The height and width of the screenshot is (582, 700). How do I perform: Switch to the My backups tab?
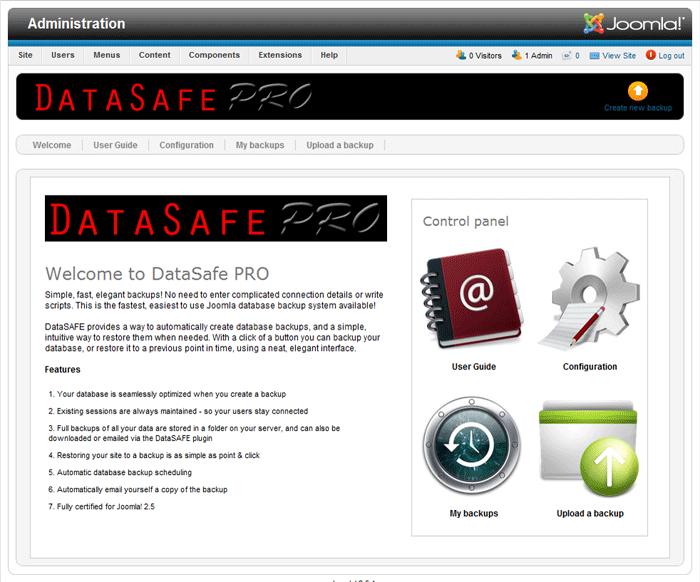260,145
